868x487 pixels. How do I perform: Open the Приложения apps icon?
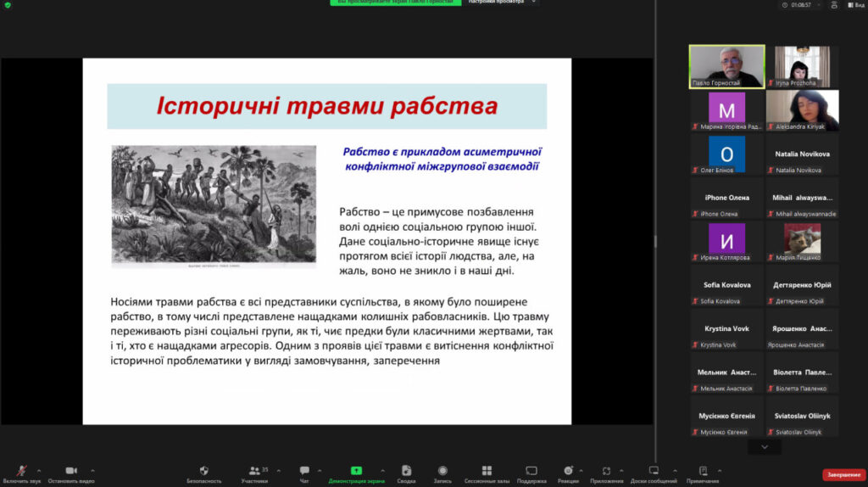coord(607,470)
